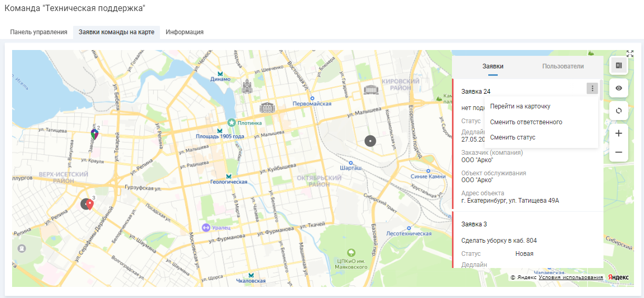Zoom out the map with minus button
The image size is (644, 298).
point(619,152)
